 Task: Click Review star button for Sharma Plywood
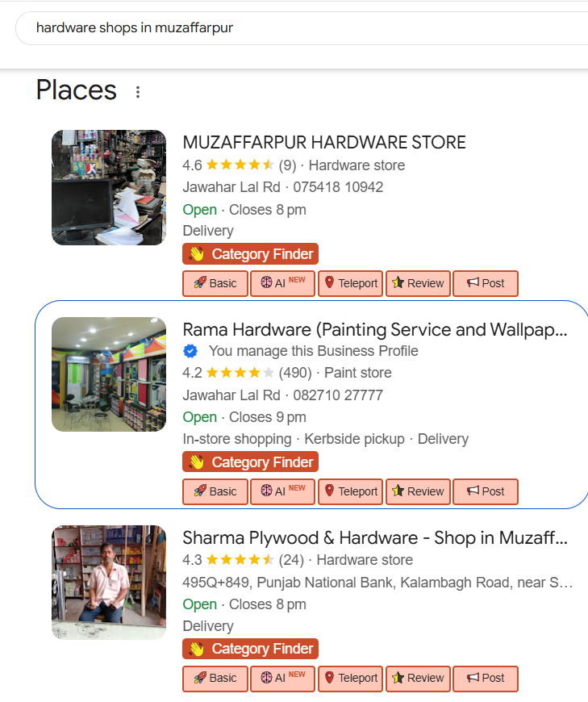point(418,679)
